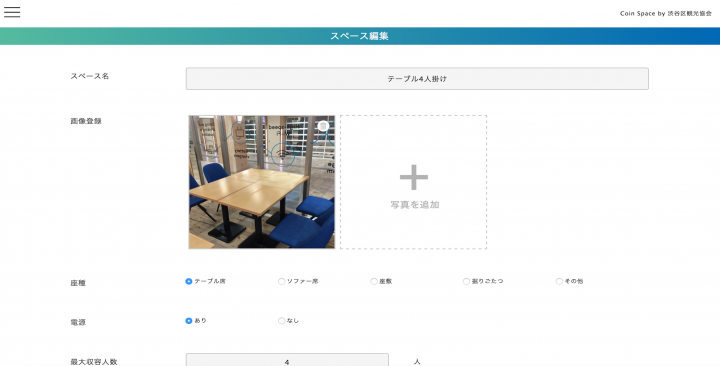The height and width of the screenshot is (366, 720).
Task: Click the 電源 label
Action: point(78,322)
